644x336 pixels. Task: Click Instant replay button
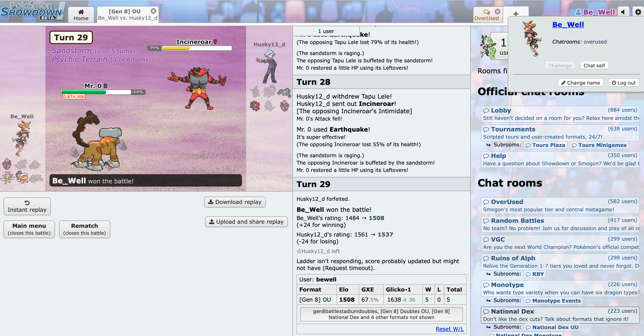[x=27, y=206]
